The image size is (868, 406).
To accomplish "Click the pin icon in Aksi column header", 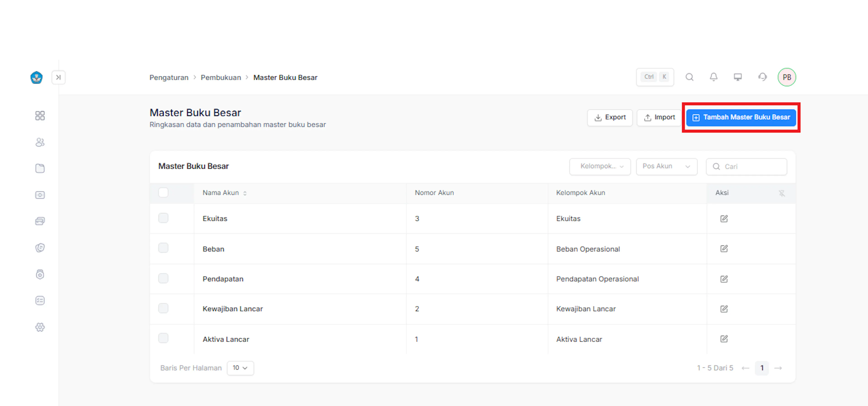I will tap(782, 193).
